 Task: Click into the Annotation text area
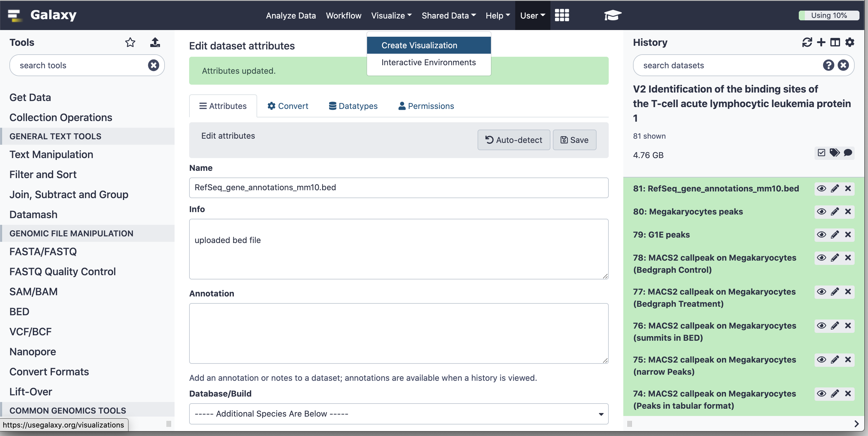click(399, 333)
